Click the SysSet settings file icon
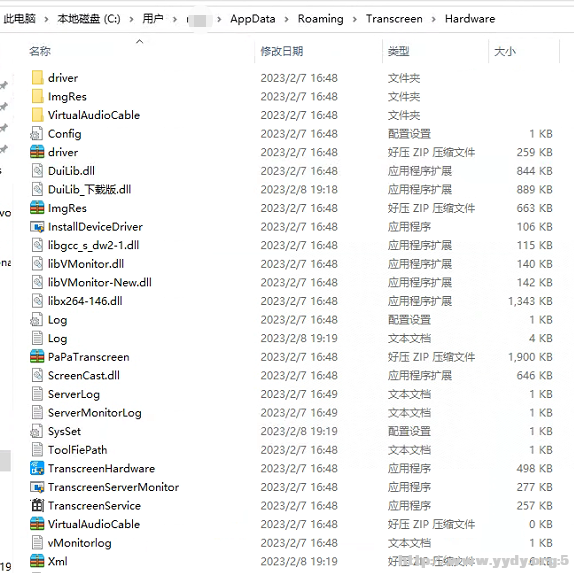The width and height of the screenshot is (574, 573). click(x=37, y=431)
